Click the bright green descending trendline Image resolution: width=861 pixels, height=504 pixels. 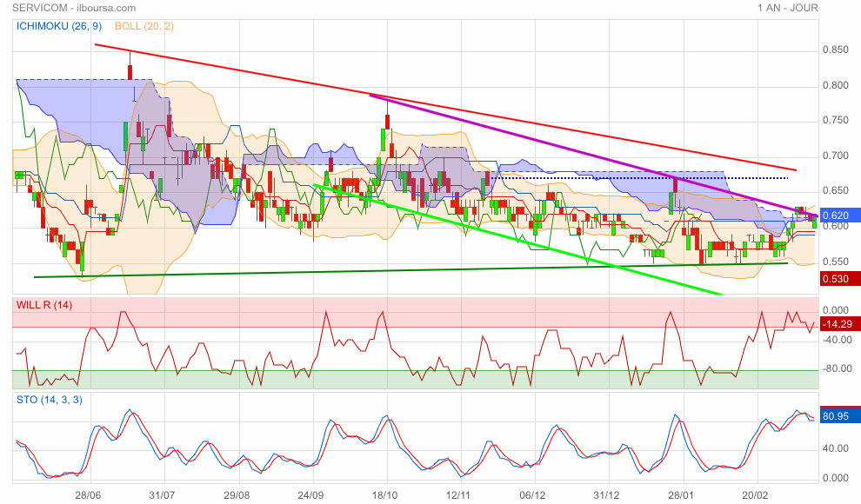[x=518, y=240]
